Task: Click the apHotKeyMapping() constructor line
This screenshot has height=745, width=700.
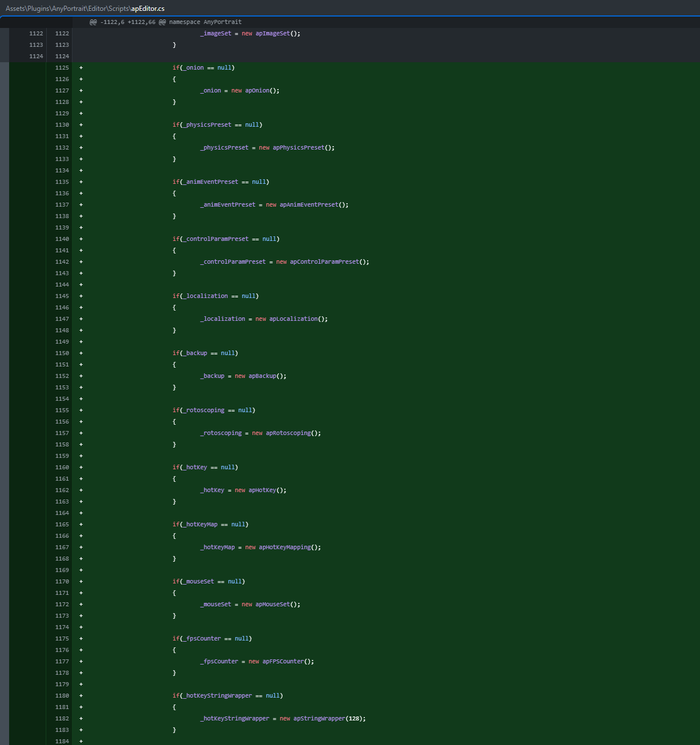Action: [289, 547]
